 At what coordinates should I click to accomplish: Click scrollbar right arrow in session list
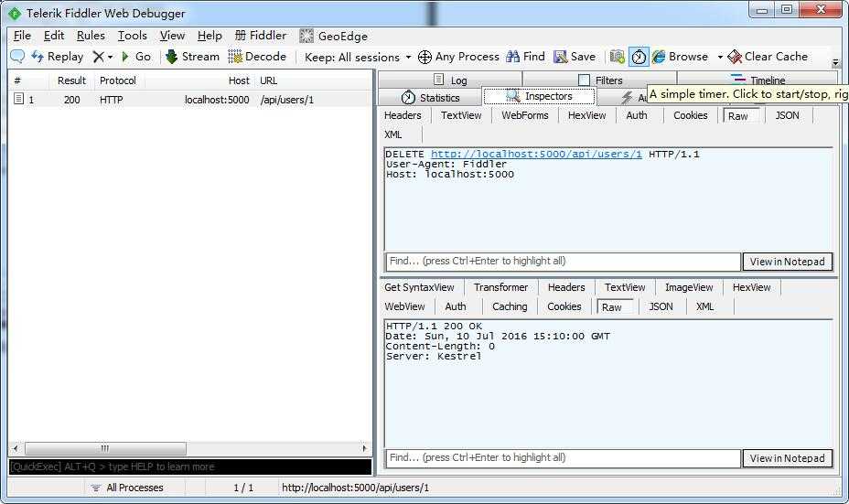click(364, 448)
